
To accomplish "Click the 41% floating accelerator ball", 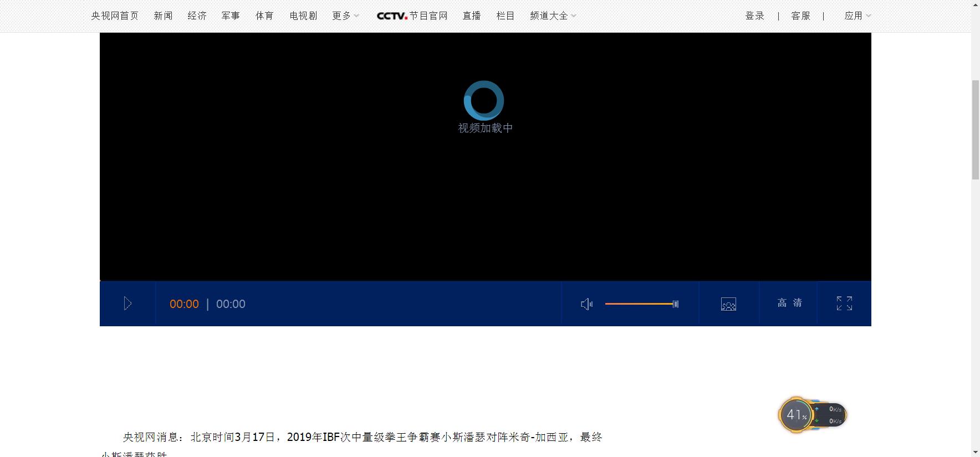I will click(797, 414).
